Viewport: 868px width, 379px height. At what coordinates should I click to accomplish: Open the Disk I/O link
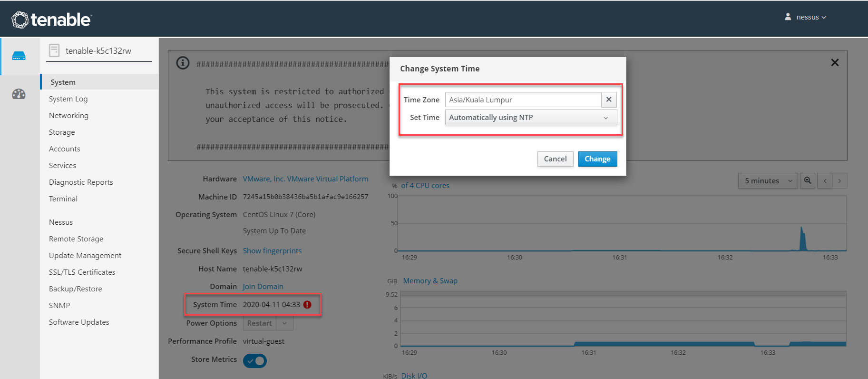coord(414,375)
